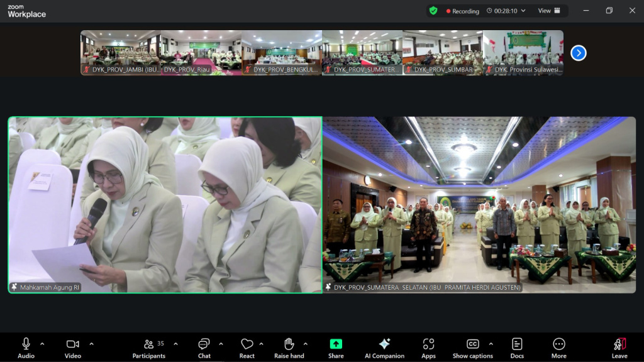Screen dimensions: 644x362
Task: Expand audio options arrow next to Audio
Action: coord(42,344)
